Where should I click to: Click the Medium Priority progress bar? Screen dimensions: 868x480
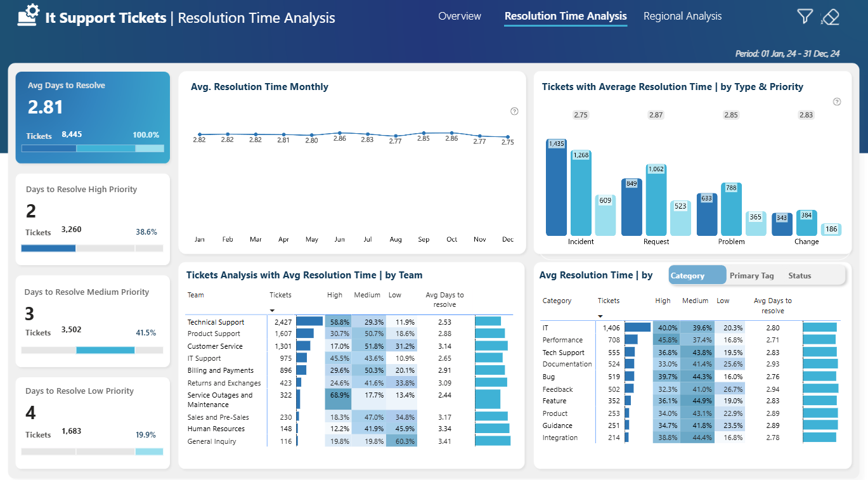tap(92, 350)
